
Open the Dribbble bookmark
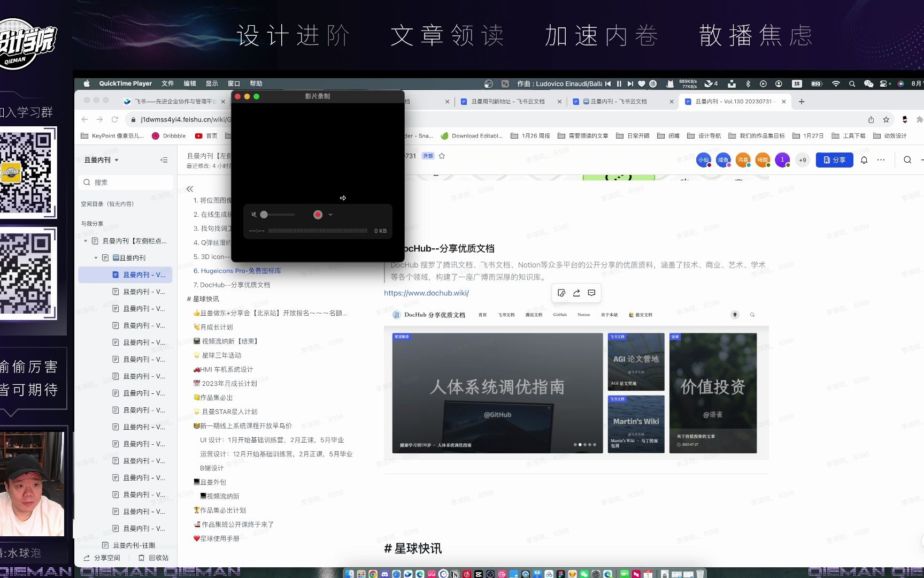(169, 136)
